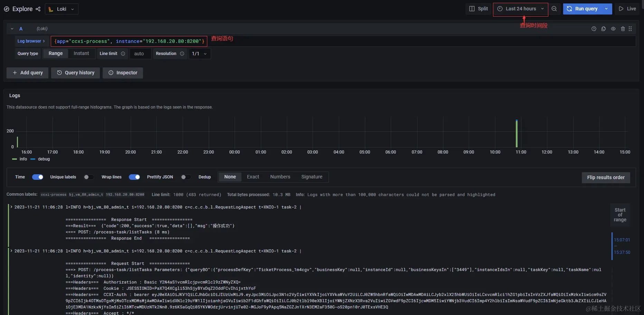Click the 16:00 axis label on graph
The height and width of the screenshot is (315, 644).
(x=27, y=152)
